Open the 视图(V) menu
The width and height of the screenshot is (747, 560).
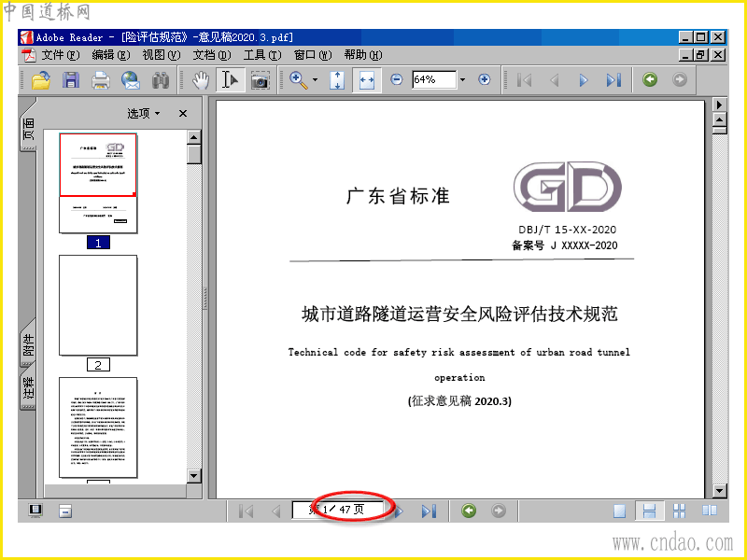161,55
